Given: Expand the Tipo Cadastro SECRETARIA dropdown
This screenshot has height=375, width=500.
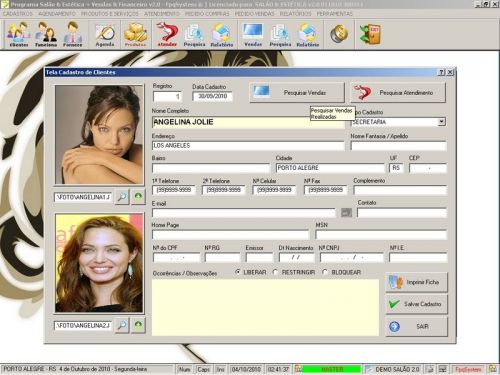Looking at the screenshot, I should (x=442, y=122).
